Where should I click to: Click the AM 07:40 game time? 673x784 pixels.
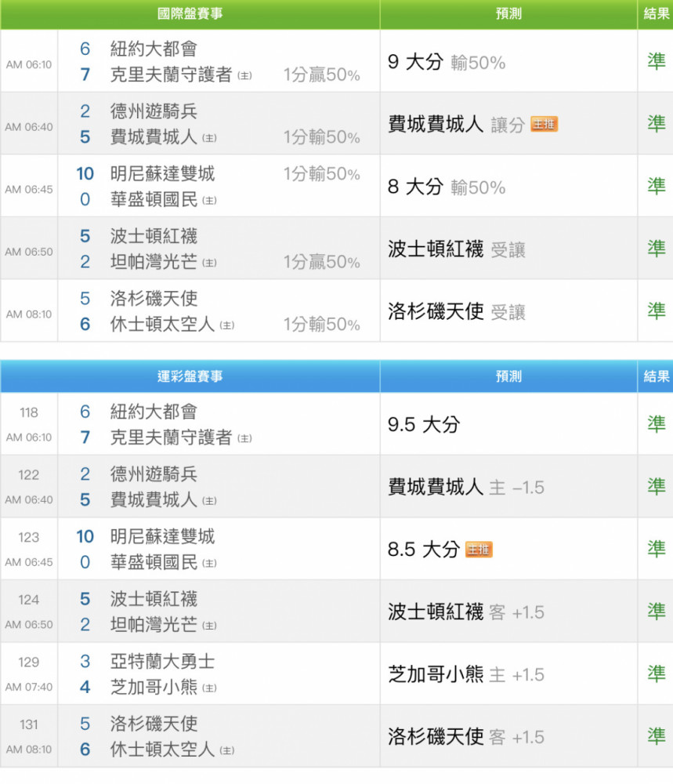tap(29, 687)
